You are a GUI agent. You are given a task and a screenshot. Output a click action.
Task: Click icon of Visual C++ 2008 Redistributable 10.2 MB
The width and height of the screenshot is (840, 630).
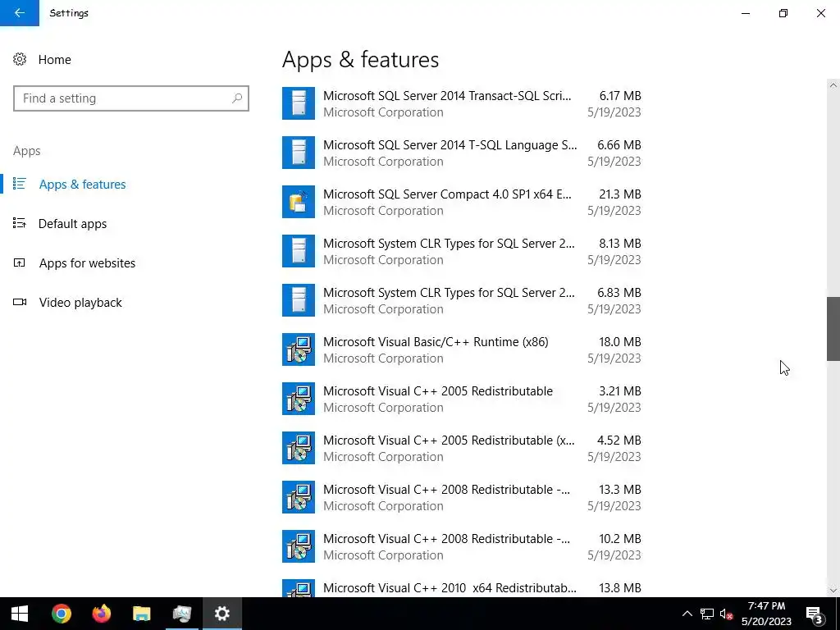point(299,546)
